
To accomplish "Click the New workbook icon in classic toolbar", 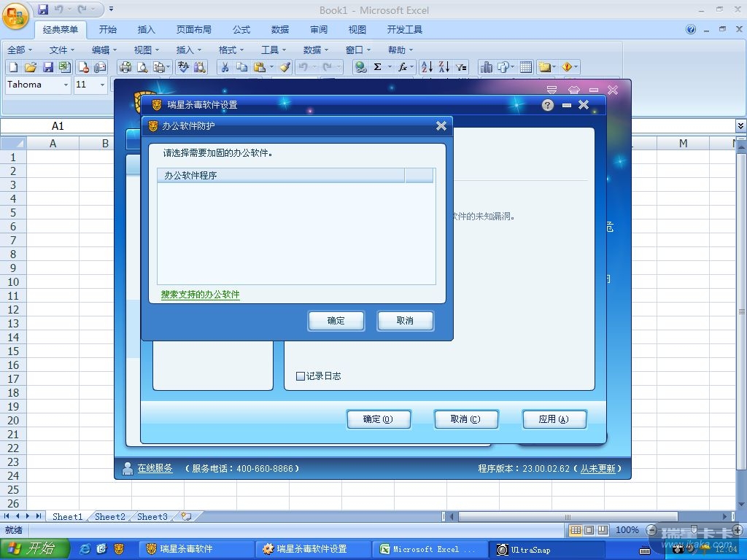I will coord(13,67).
